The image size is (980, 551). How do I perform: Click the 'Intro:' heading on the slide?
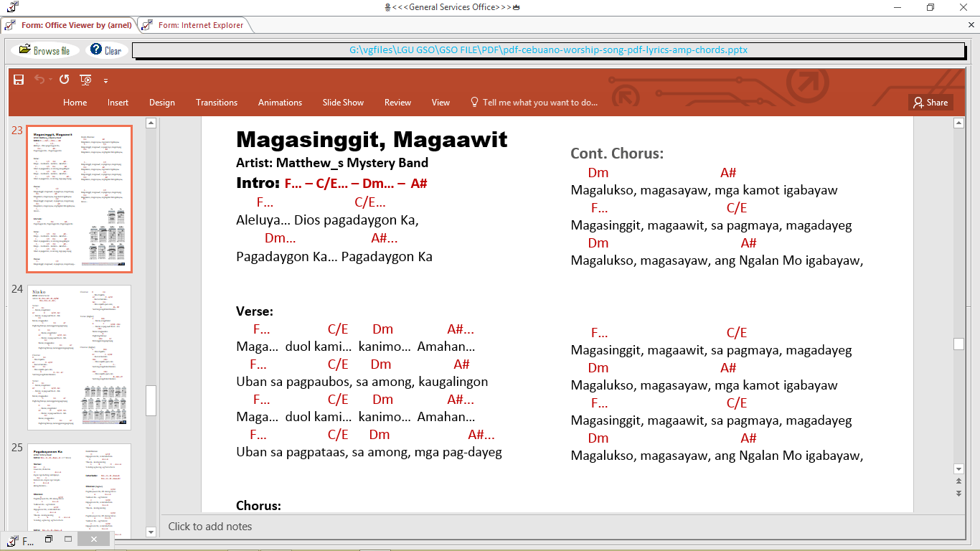tap(258, 182)
